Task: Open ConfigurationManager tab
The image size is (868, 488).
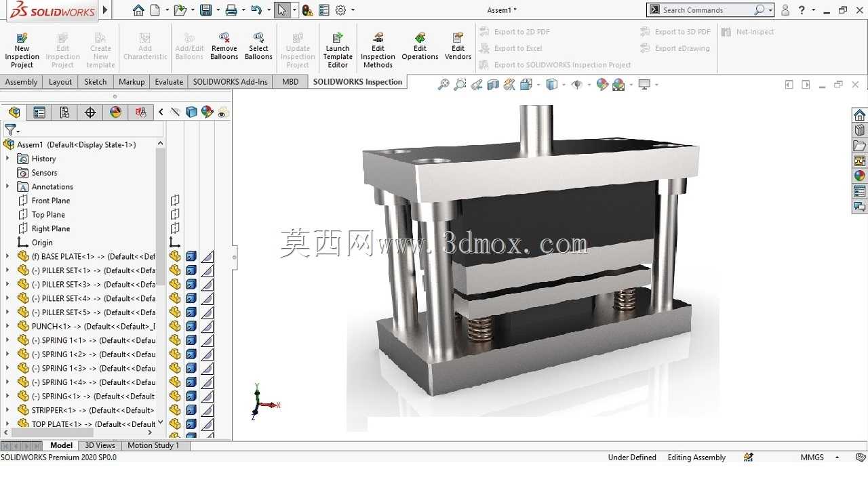Action: point(64,113)
